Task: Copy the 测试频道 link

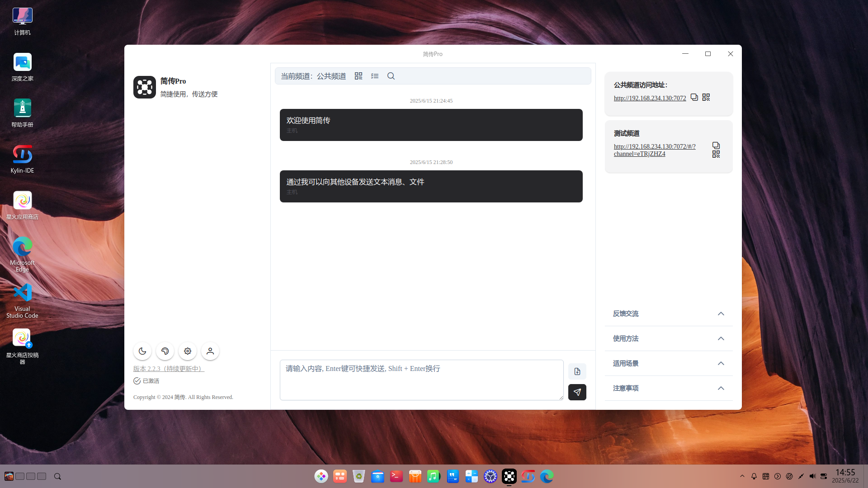Action: pyautogui.click(x=716, y=145)
